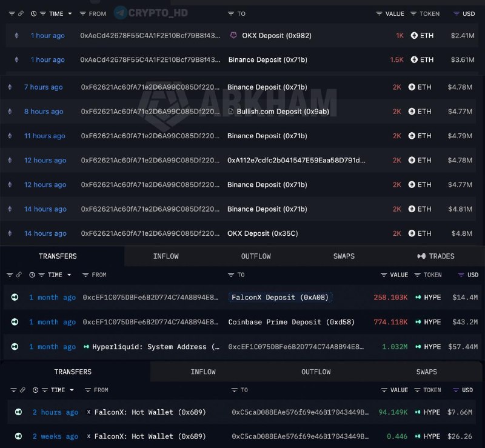Select OUTFLOW tab above HYPE middle table

coord(256,256)
